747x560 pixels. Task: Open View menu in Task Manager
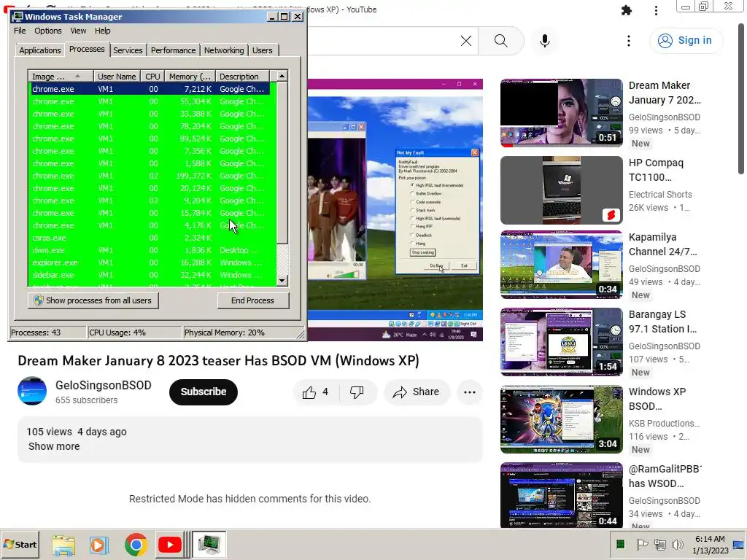pyautogui.click(x=78, y=31)
